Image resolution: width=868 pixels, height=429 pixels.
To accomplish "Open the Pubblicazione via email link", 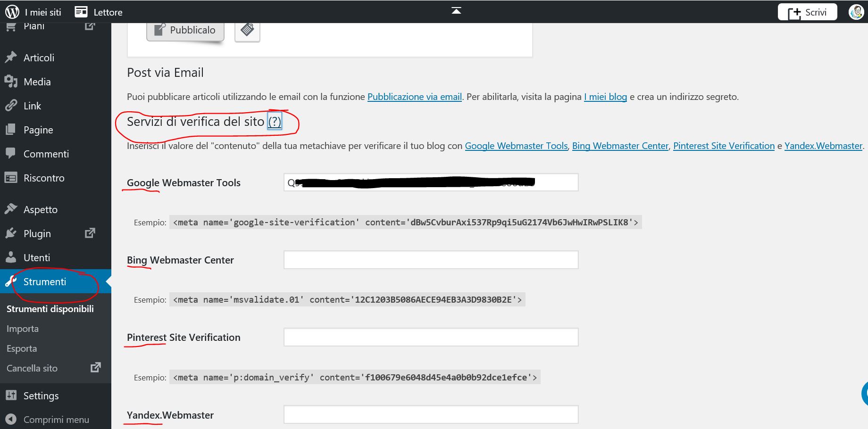I will [x=414, y=97].
